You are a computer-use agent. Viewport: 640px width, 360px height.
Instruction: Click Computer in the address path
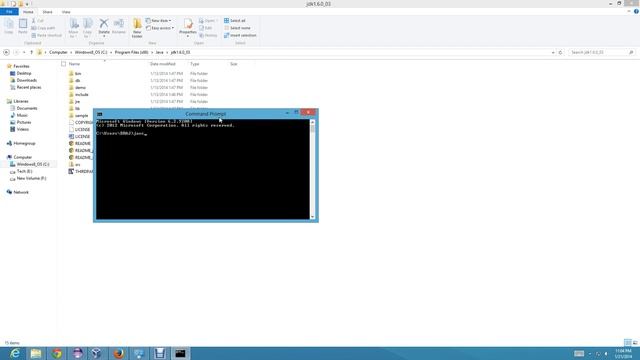coord(58,52)
